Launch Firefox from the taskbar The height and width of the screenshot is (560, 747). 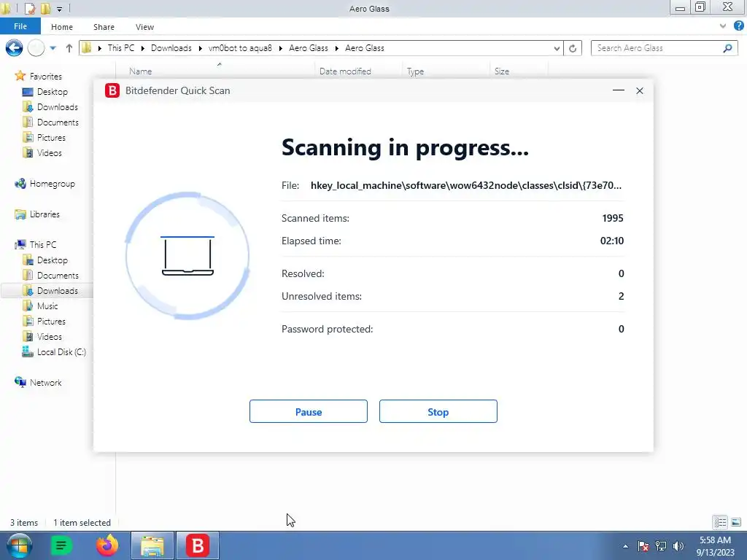click(x=107, y=545)
